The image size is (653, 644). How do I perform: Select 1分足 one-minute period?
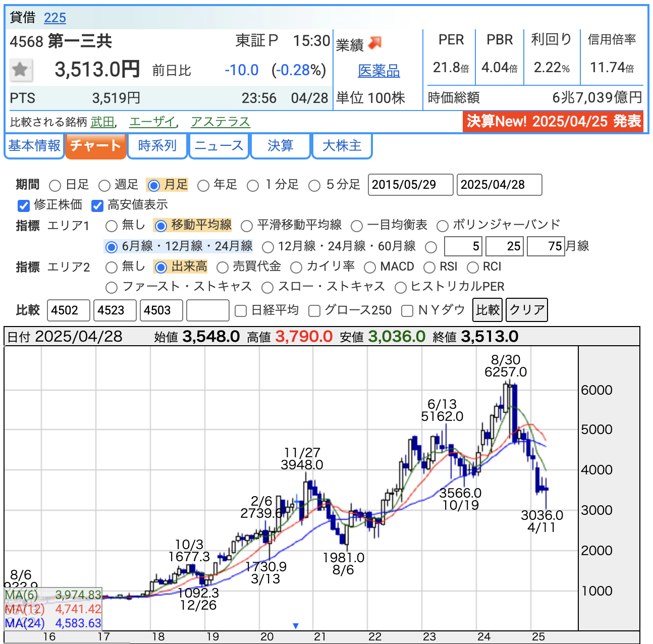pyautogui.click(x=253, y=186)
